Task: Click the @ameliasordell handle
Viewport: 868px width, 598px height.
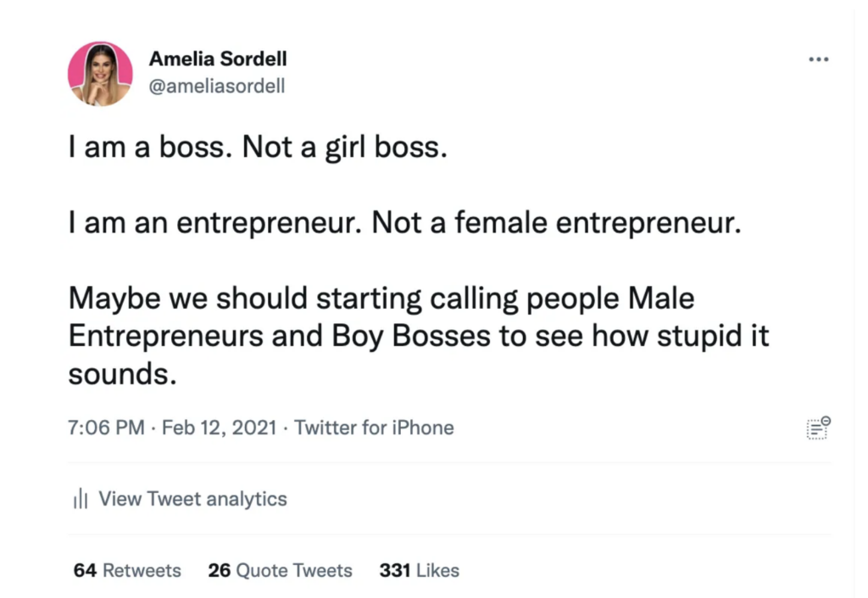Action: [x=217, y=86]
